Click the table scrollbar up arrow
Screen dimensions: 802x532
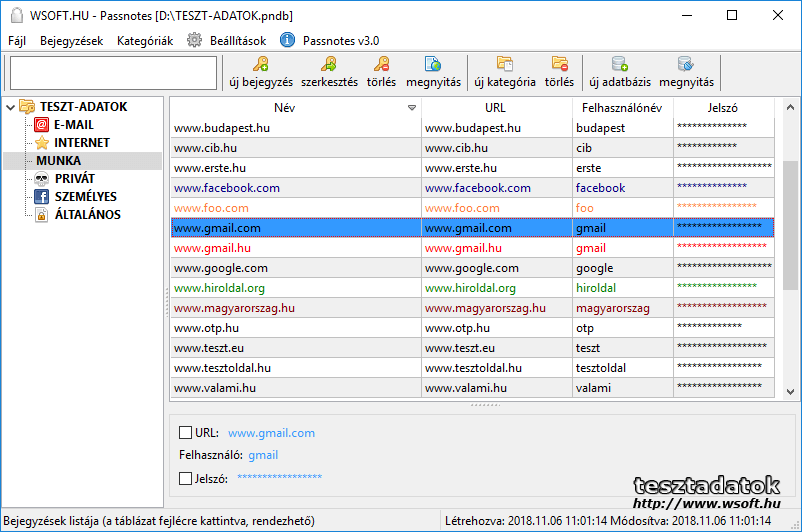point(790,107)
